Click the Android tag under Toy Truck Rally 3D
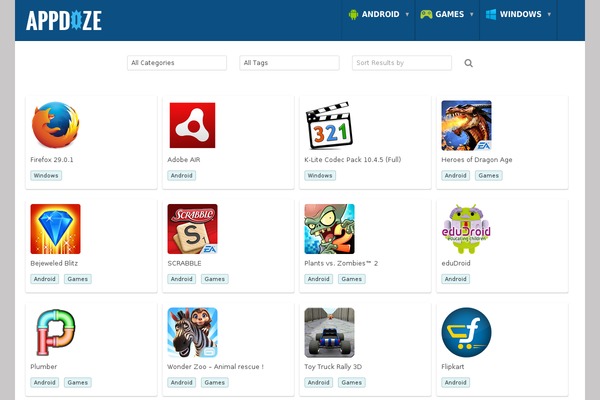This screenshot has height=400, width=600. [x=318, y=382]
